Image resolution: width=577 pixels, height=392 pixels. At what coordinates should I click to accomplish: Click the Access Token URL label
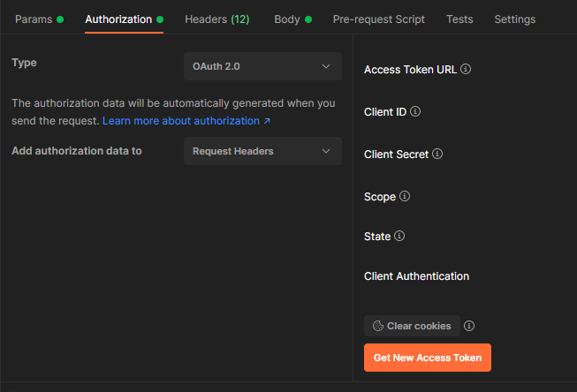[410, 69]
